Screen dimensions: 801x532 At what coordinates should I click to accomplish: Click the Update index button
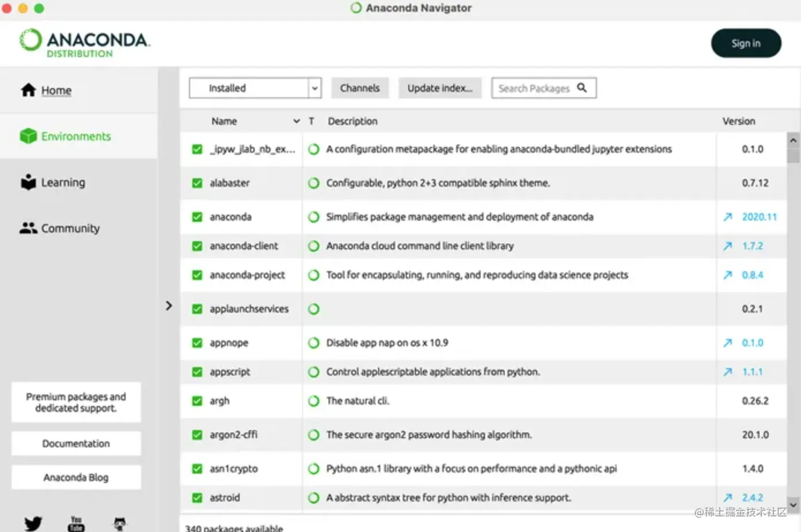(x=440, y=88)
